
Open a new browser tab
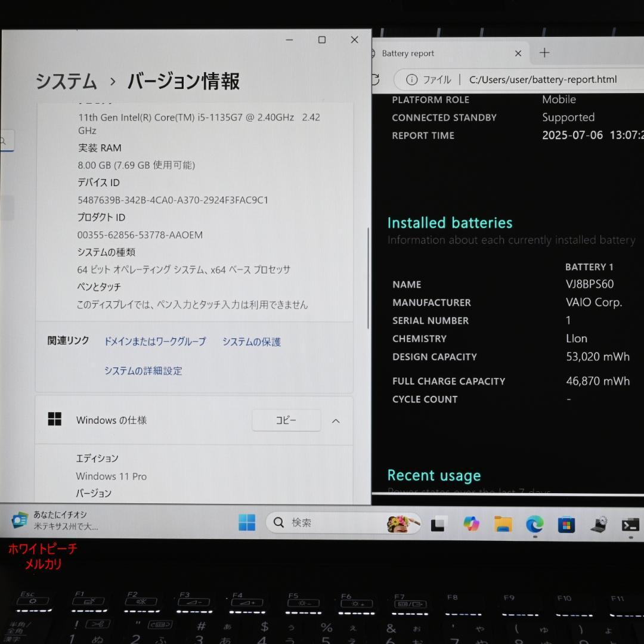point(544,53)
